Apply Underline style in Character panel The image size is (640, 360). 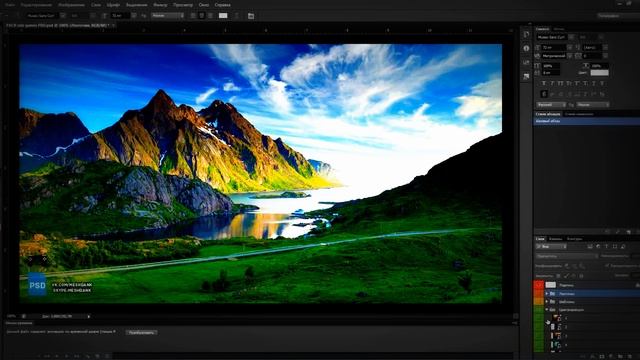click(x=594, y=83)
